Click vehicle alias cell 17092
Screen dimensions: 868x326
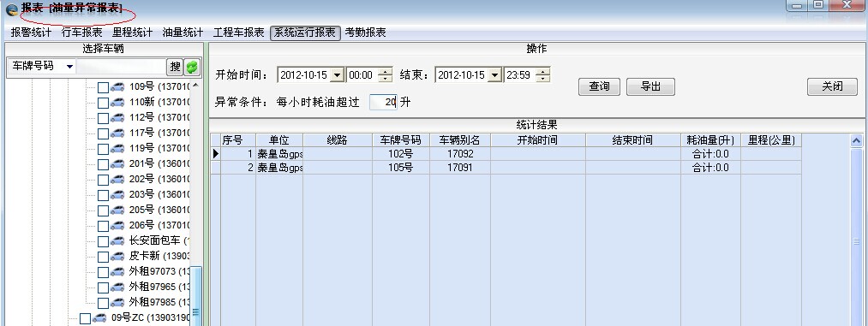click(459, 154)
